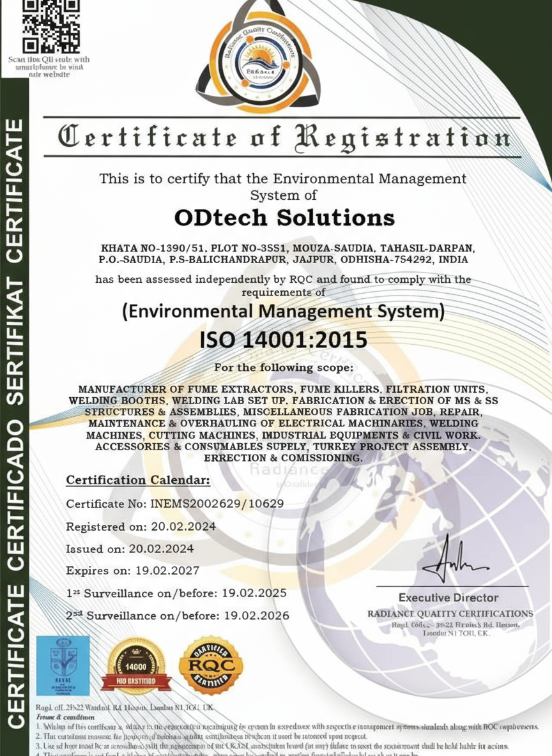
Task: Click the (Environmental Management System) title line
Action: [283, 312]
